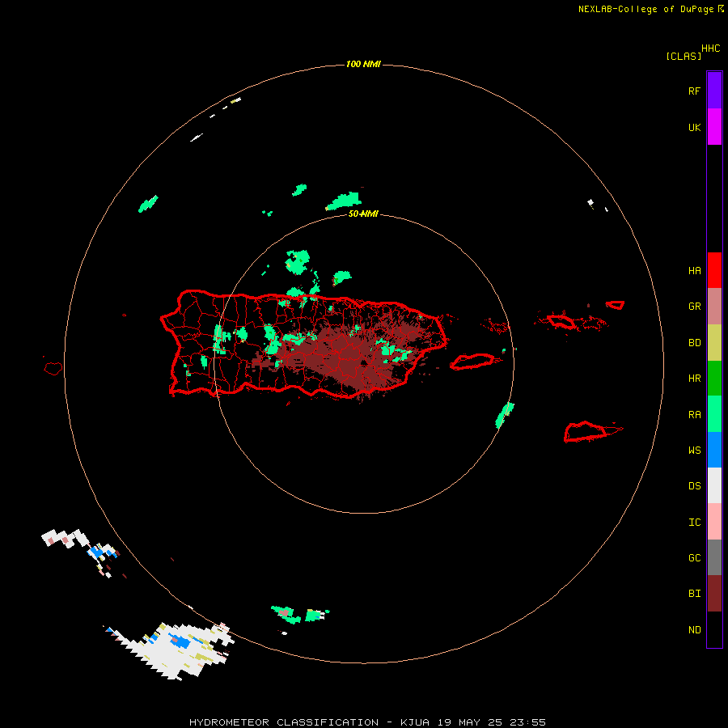Click the St. Croix island outline
Image resolution: width=728 pixels, height=728 pixels.
586,432
